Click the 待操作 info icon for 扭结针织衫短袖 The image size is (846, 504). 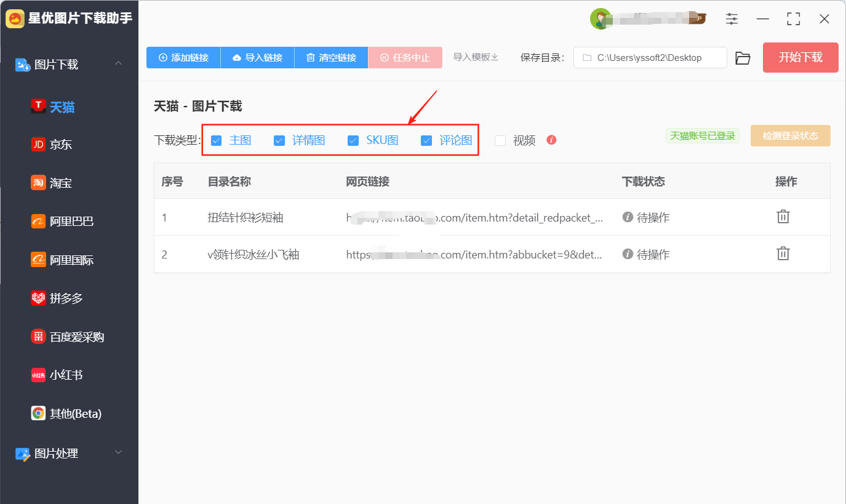[628, 217]
